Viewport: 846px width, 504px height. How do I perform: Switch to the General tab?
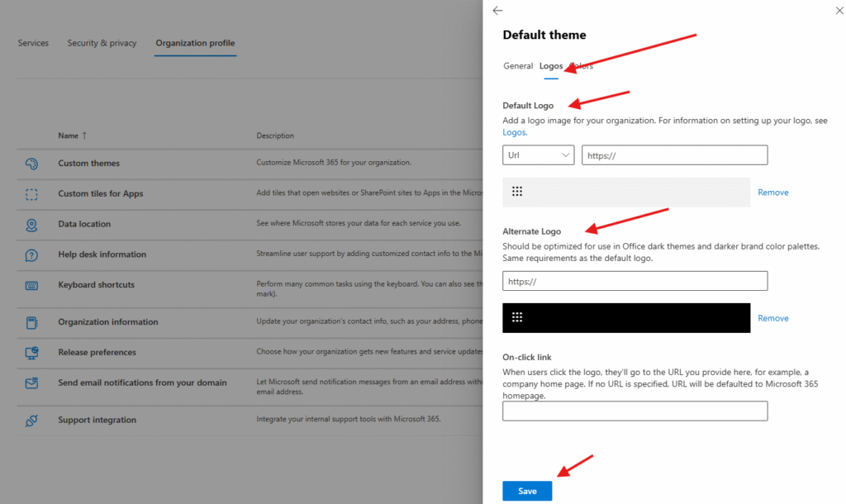point(518,66)
